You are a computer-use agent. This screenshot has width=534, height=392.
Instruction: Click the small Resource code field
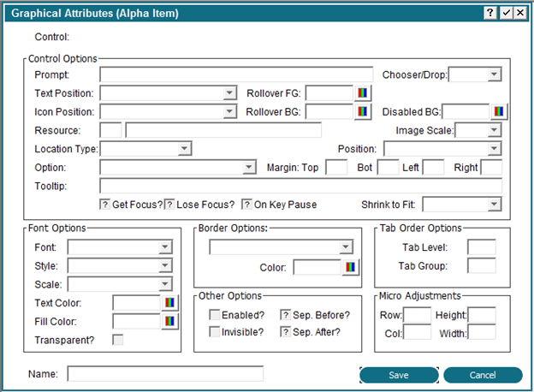pos(110,130)
